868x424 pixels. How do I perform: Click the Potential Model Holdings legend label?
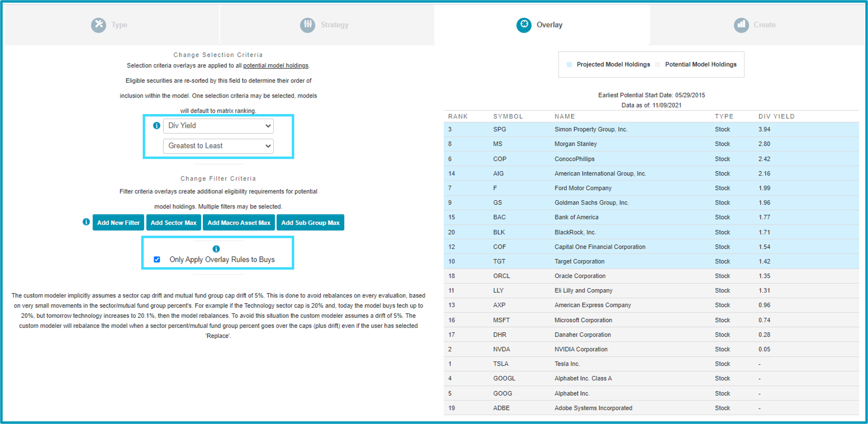tap(701, 64)
